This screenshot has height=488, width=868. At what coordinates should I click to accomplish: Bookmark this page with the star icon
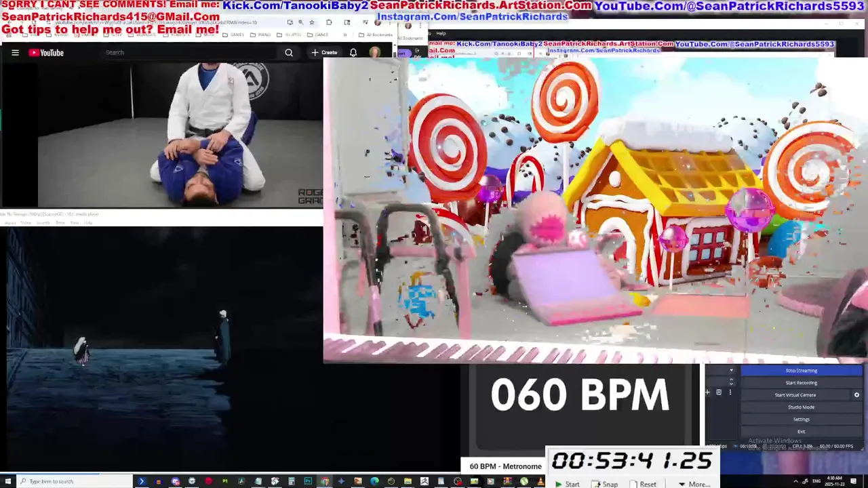[312, 22]
